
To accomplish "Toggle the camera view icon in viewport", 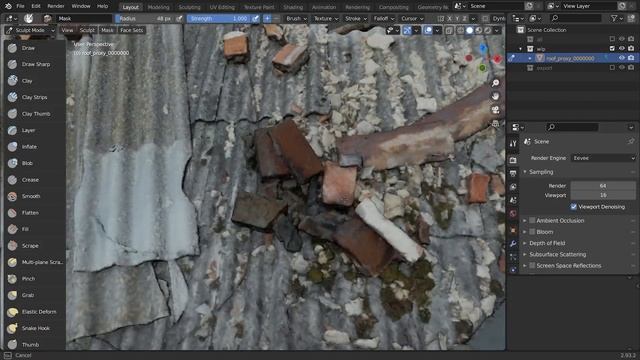I will 496,110.
